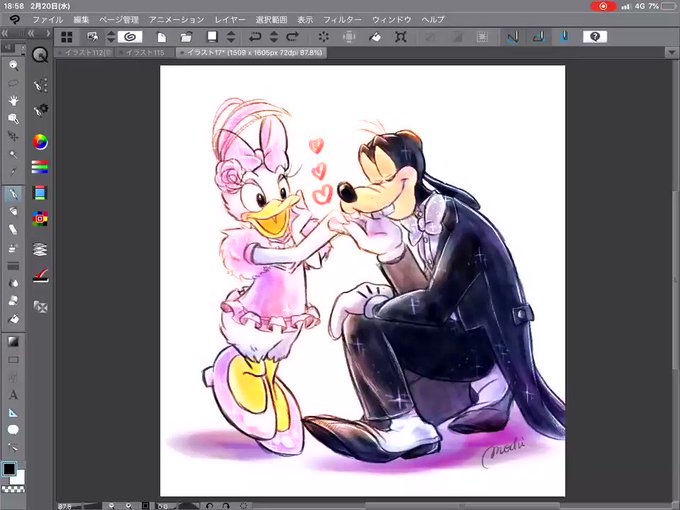Select the transparent color swatch

(x=13, y=489)
